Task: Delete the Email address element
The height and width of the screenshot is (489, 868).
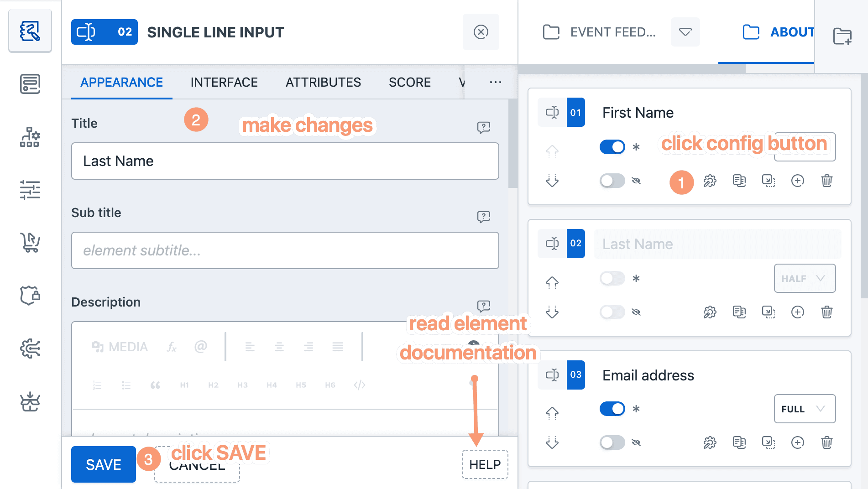Action: click(x=827, y=442)
